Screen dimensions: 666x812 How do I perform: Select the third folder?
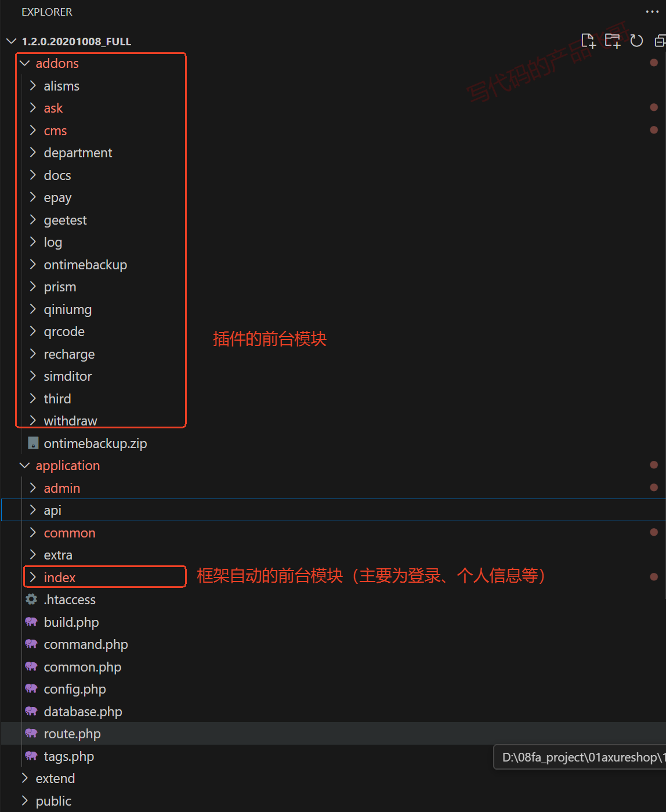click(57, 399)
